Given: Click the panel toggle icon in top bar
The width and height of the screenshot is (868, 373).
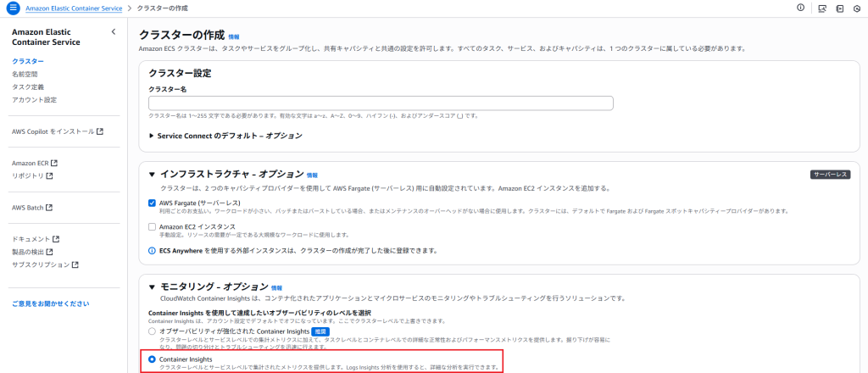Looking at the screenshot, I should click(x=840, y=8).
